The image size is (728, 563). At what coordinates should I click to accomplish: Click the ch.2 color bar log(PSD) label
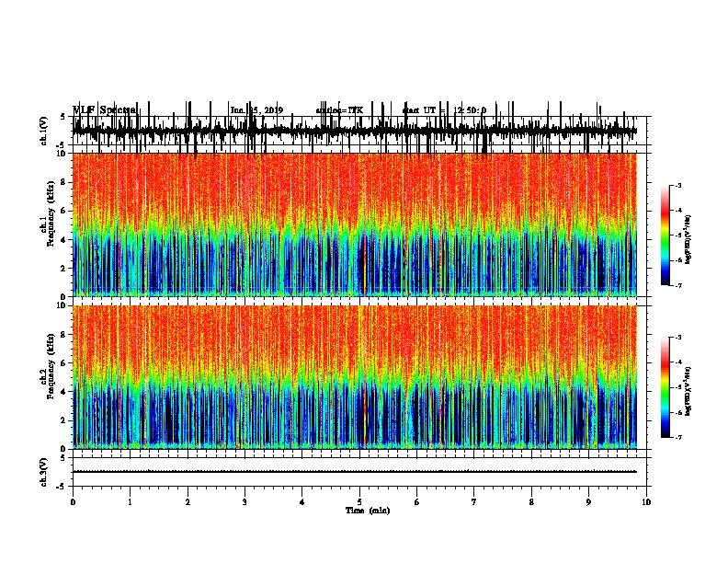click(688, 391)
